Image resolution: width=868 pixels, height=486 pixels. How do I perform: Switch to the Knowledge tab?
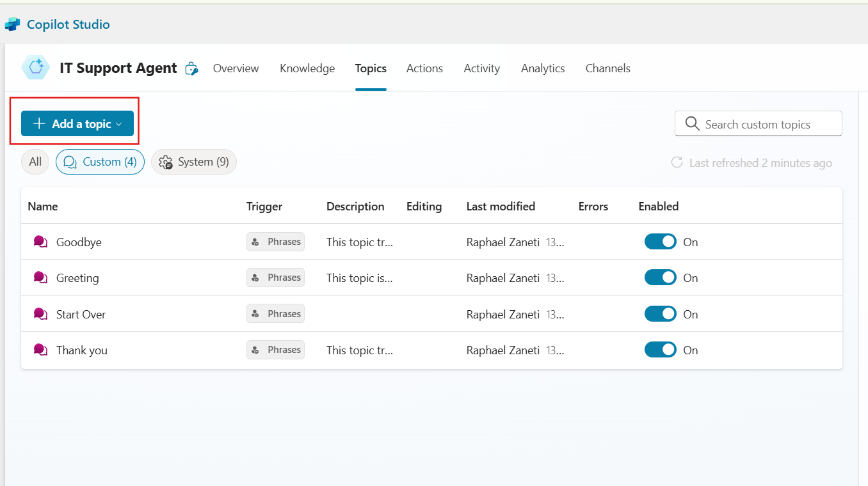coord(307,68)
